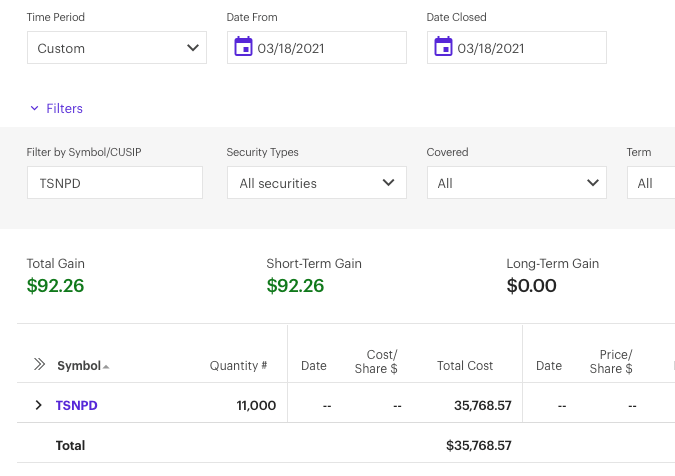Click the Cost/Share $ column header
The height and width of the screenshot is (476, 675).
376,362
